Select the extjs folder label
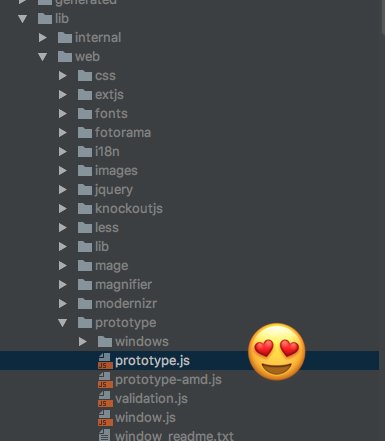This screenshot has width=385, height=441. coord(109,95)
